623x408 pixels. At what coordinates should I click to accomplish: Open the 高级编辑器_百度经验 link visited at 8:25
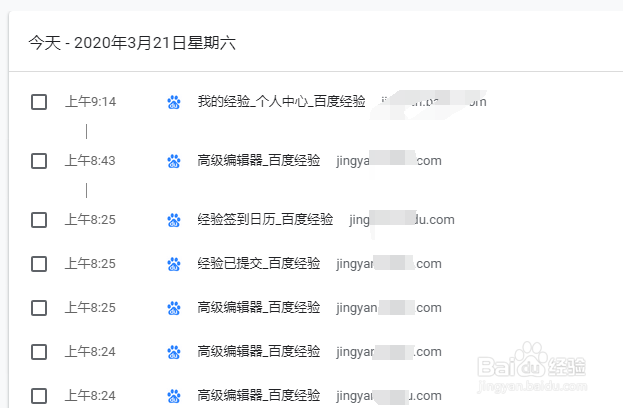pos(259,308)
